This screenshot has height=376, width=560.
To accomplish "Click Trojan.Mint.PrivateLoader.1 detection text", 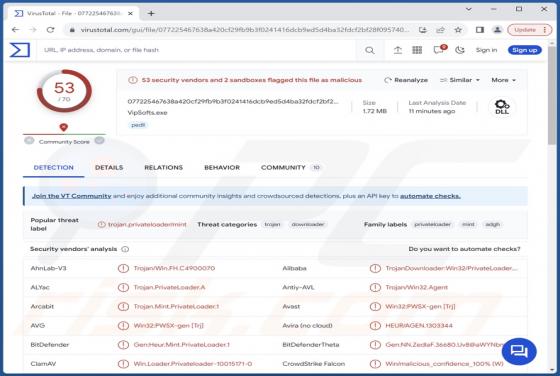I will [x=176, y=306].
